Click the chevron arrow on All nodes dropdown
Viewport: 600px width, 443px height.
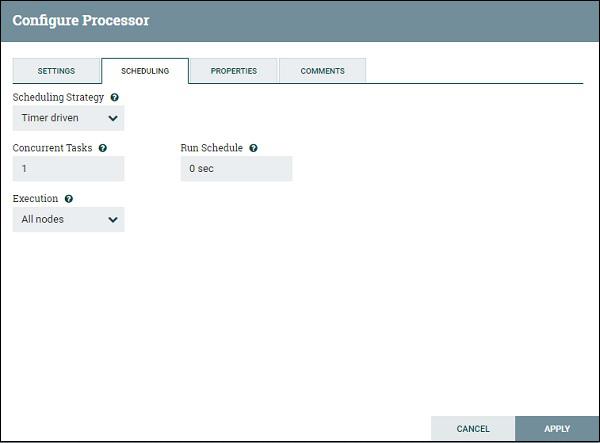coord(113,220)
